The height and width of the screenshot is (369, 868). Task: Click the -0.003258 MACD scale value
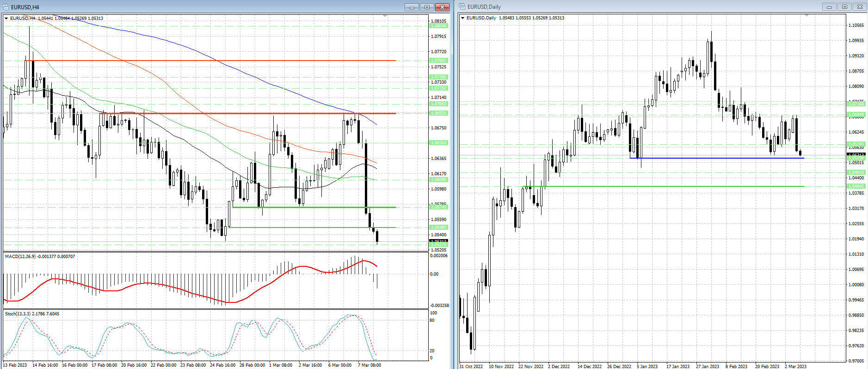click(x=439, y=305)
